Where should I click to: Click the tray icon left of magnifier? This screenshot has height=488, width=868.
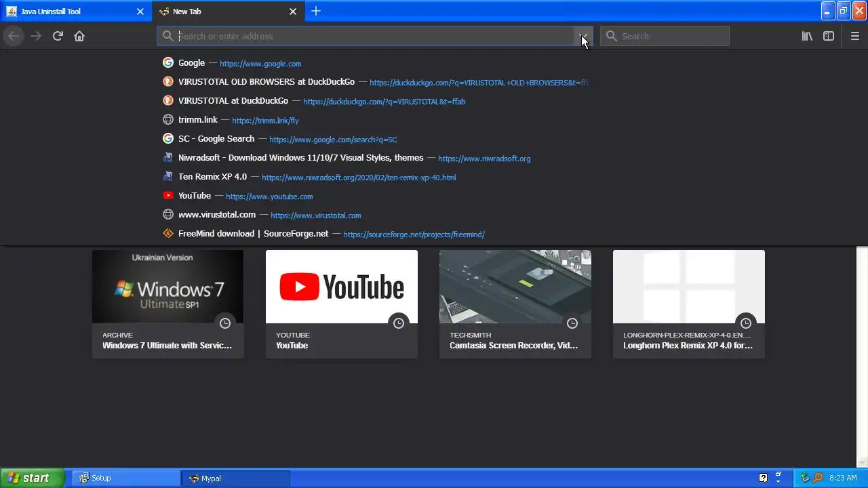pos(805,478)
